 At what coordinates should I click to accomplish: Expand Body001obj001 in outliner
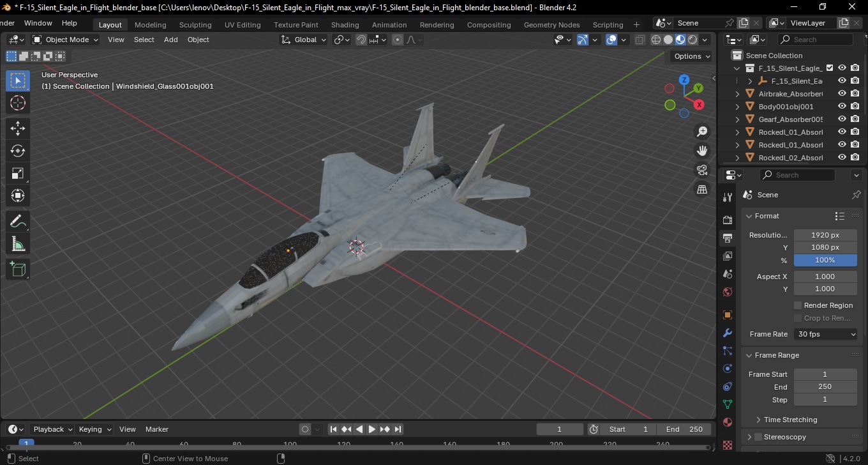(738, 107)
